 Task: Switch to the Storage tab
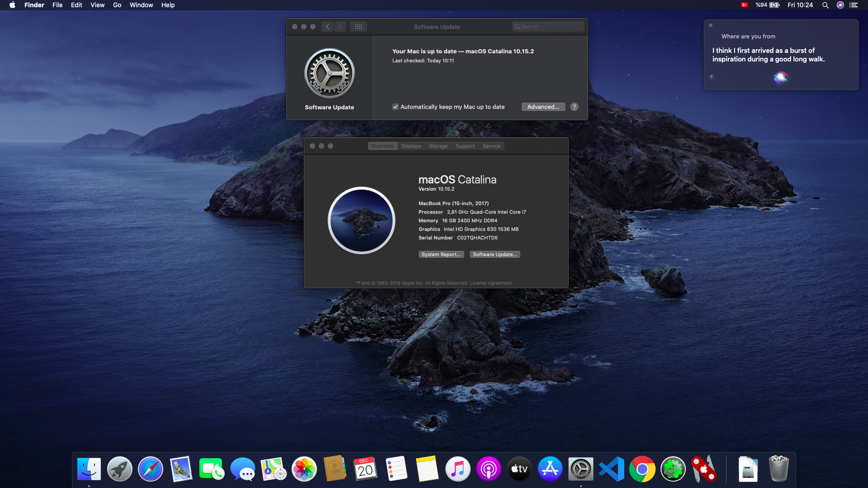click(438, 146)
